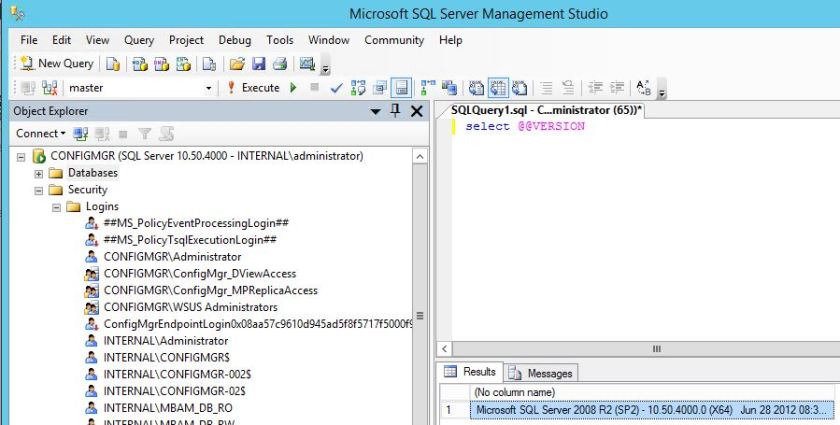Click the Open File folder icon
Screen dimensions: 840x425
[237, 63]
